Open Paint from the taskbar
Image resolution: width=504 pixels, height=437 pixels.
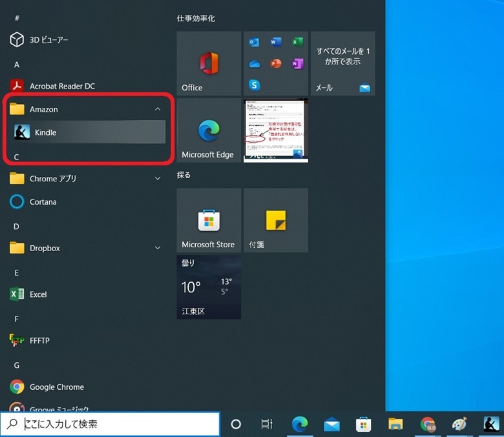tap(459, 424)
